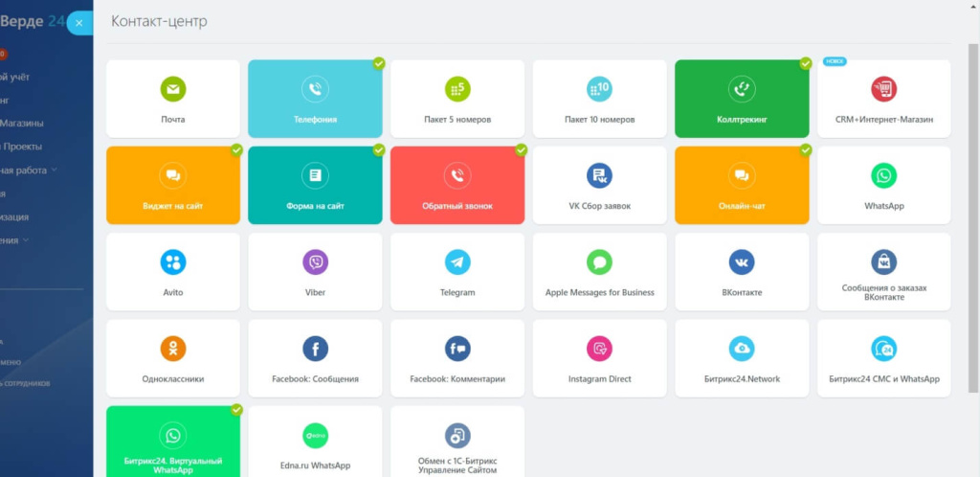Open the orange Виджет на сайт tile

pos(173,185)
